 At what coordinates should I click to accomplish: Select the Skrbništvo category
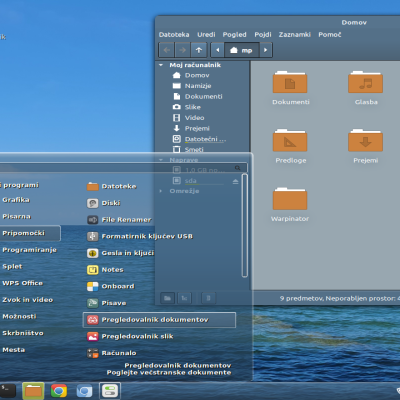pyautogui.click(x=23, y=333)
